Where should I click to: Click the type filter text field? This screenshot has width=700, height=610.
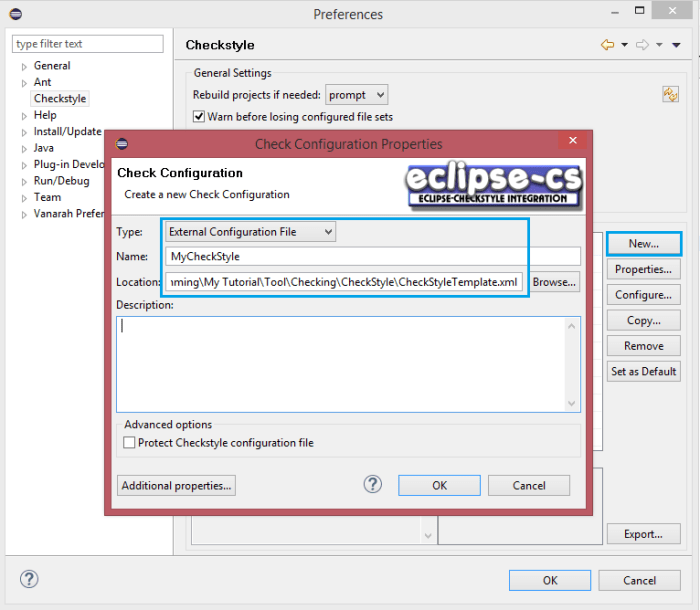(x=88, y=44)
